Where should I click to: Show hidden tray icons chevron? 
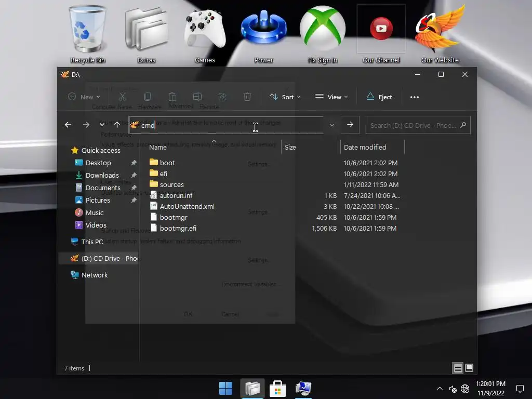(440, 389)
